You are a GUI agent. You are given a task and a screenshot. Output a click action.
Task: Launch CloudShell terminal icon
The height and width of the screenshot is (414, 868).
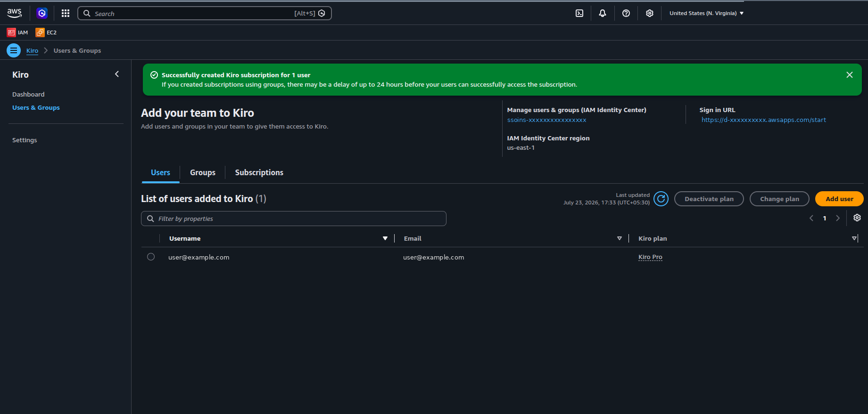pos(579,13)
